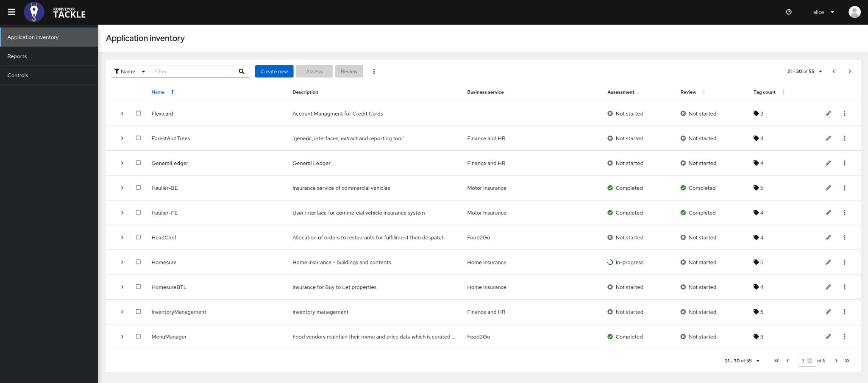Click the help question mark icon

tap(789, 12)
